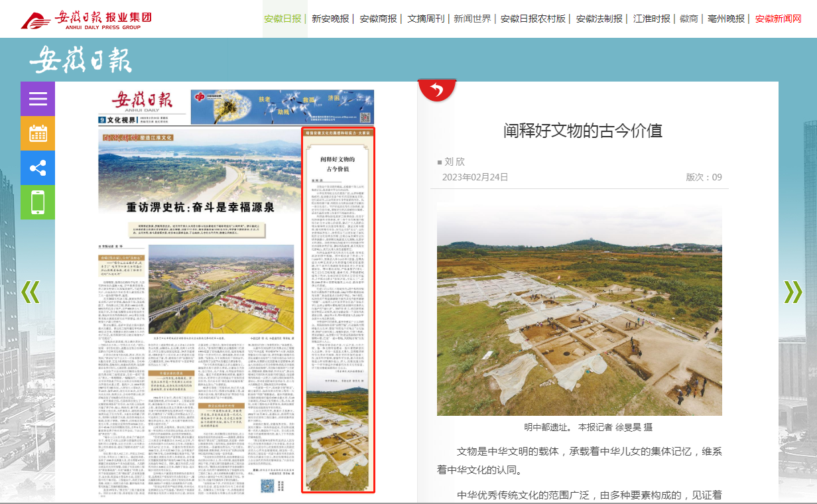The height and width of the screenshot is (504, 817).
Task: Click the Anhui Daily Press Group logo
Action: 86,19
